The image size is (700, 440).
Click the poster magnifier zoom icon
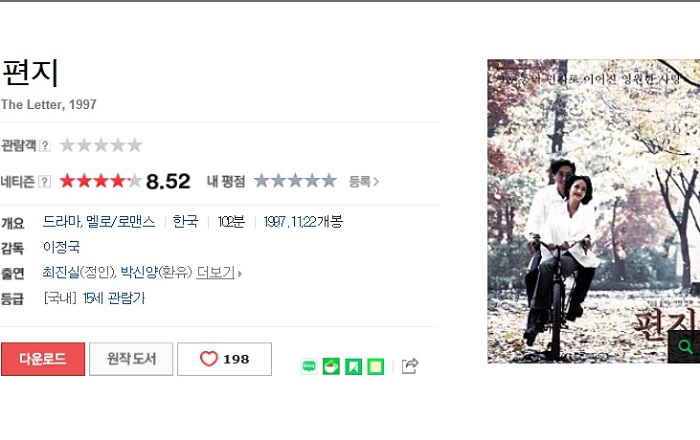pyautogui.click(x=684, y=346)
